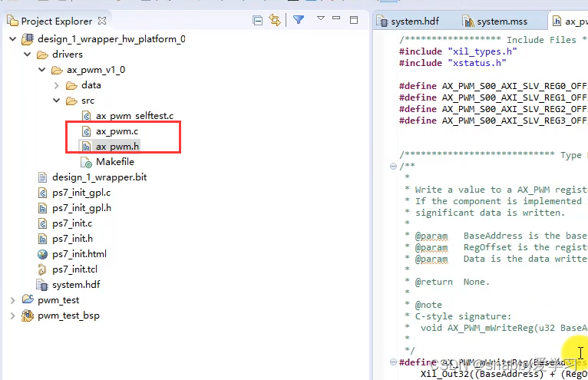Open Project Explorer View Menu triangle

click(321, 18)
